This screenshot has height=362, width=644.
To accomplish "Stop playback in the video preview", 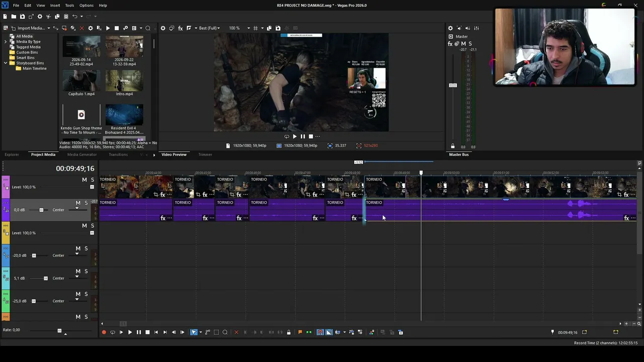I will point(310,136).
